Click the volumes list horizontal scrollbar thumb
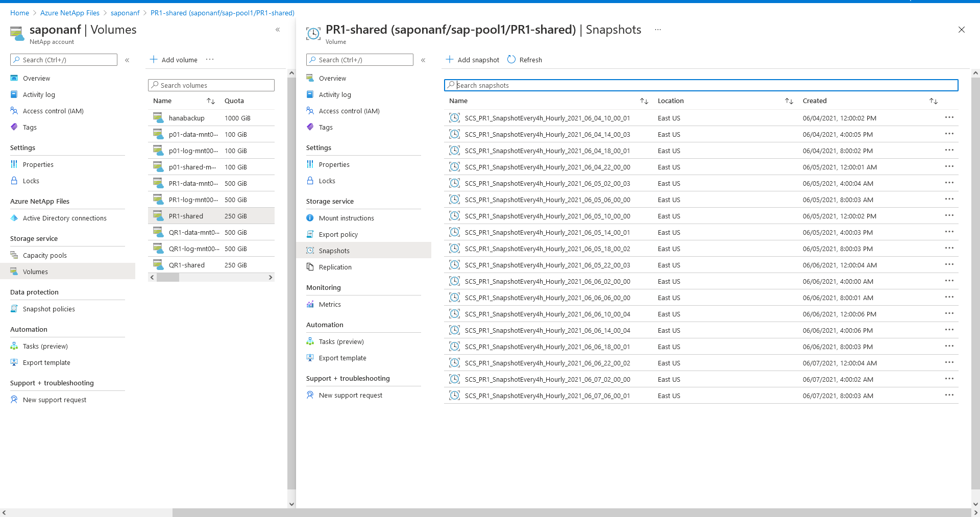The image size is (980, 517). (168, 278)
